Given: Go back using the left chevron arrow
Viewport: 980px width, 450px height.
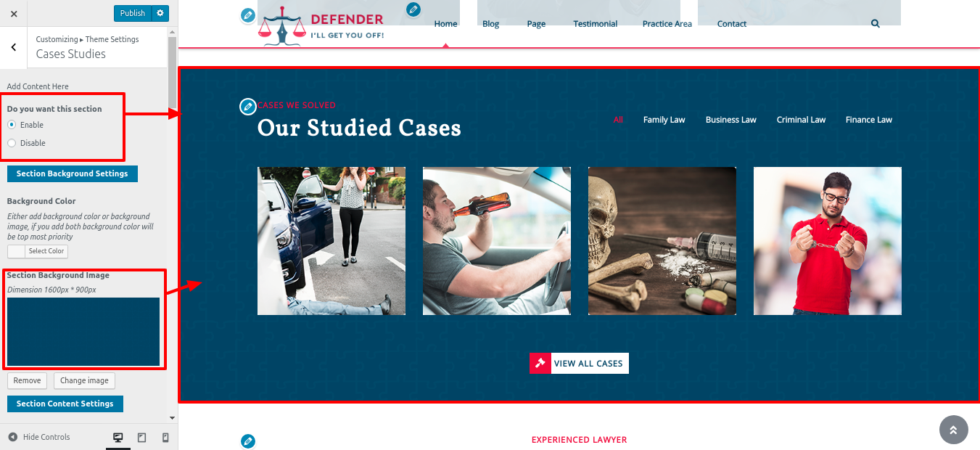Looking at the screenshot, I should pos(13,47).
